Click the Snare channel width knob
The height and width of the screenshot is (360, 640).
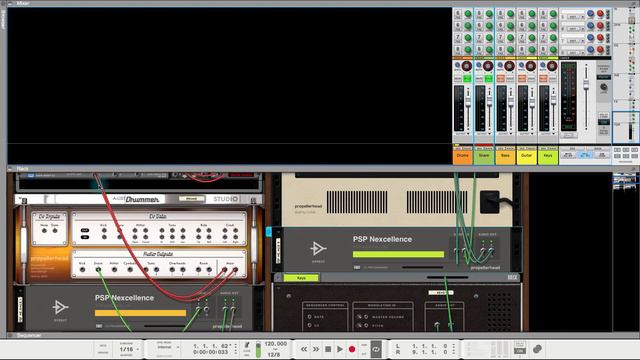pyautogui.click(x=479, y=65)
